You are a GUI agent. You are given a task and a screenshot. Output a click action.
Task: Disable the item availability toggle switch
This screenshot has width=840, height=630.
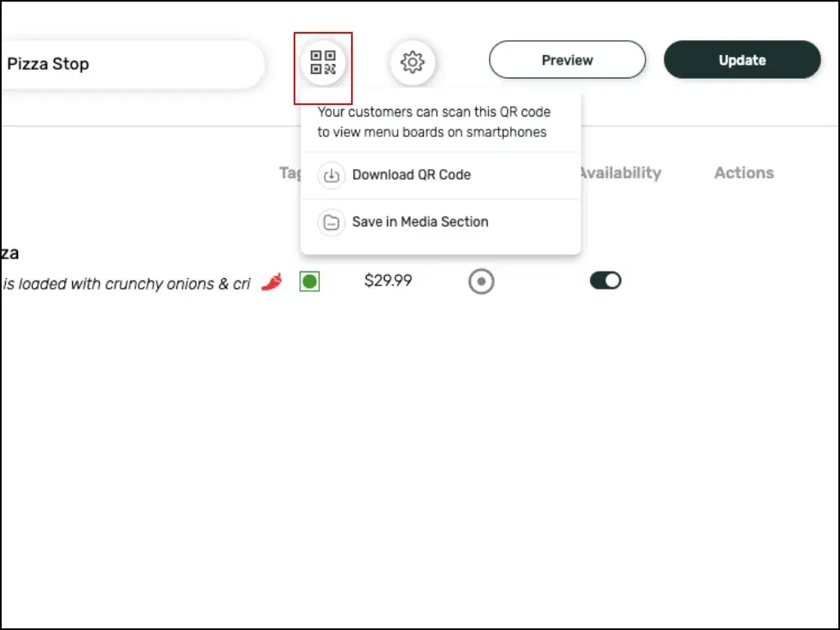click(x=605, y=281)
